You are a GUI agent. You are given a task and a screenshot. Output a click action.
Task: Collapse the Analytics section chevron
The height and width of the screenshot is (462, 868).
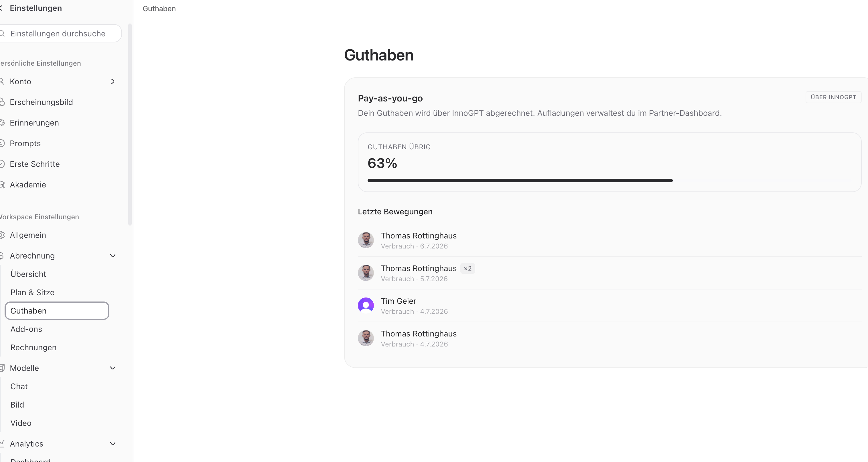[x=113, y=443]
